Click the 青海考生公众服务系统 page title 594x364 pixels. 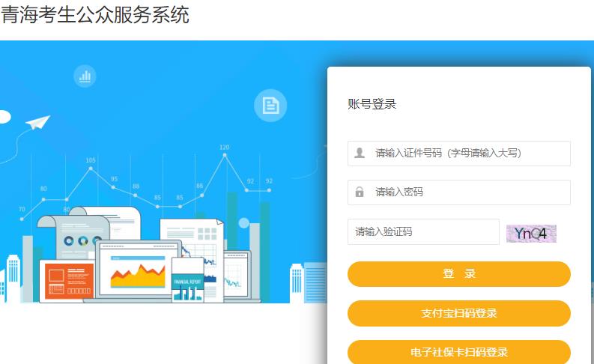94,15
